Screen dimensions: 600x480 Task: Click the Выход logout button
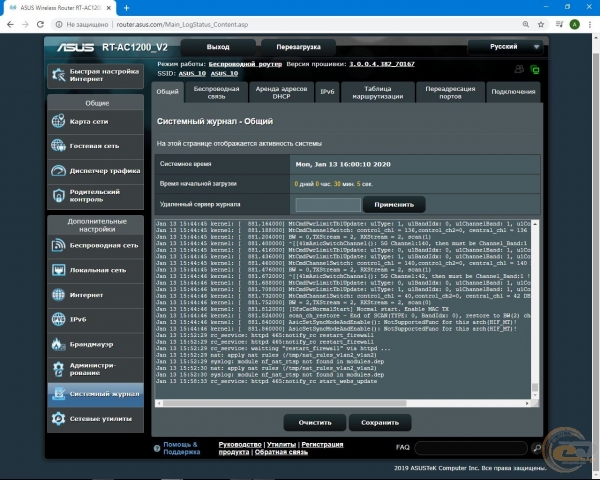pyautogui.click(x=218, y=47)
